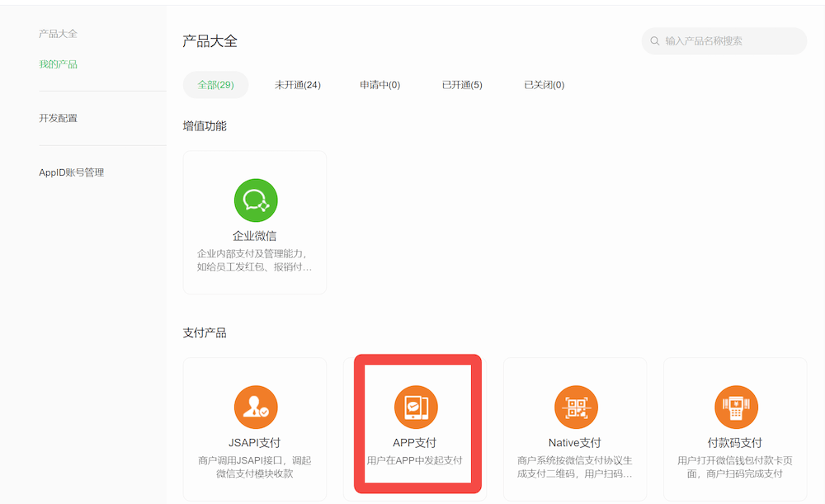Image resolution: width=825 pixels, height=504 pixels.
Task: Click the magnifier icon in search box
Action: 655,41
